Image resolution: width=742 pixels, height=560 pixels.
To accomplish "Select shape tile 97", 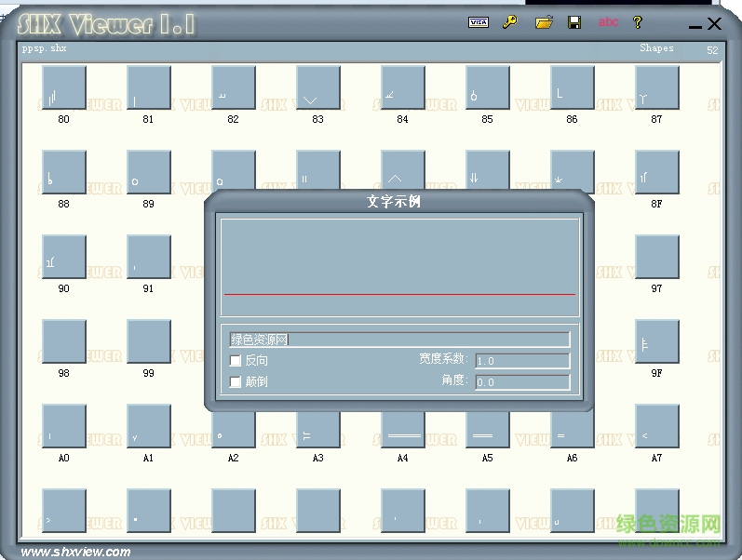I will pyautogui.click(x=657, y=257).
